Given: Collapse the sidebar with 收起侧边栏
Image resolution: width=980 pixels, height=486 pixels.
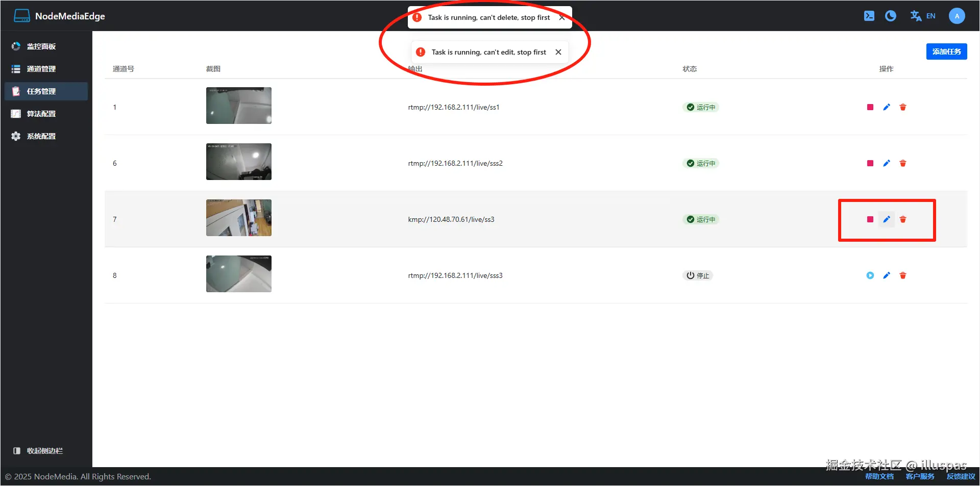Looking at the screenshot, I should click(x=38, y=451).
